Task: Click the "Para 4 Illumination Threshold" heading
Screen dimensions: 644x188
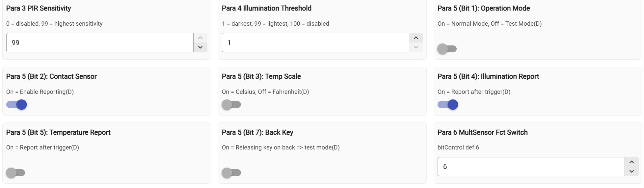Action: click(266, 8)
